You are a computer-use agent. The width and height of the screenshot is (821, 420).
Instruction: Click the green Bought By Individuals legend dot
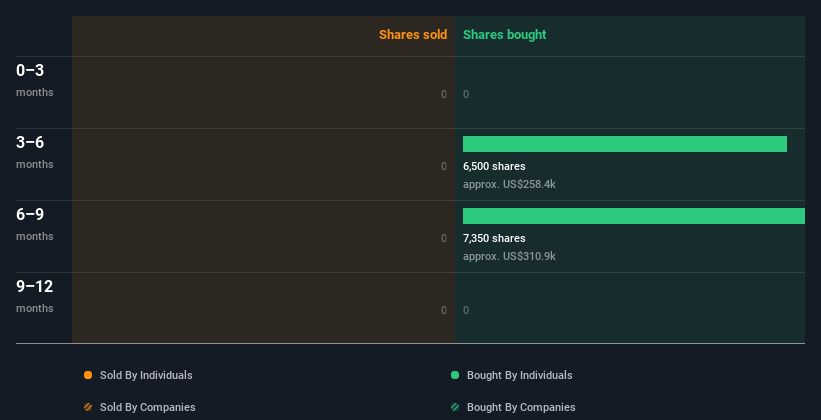pyautogui.click(x=454, y=375)
